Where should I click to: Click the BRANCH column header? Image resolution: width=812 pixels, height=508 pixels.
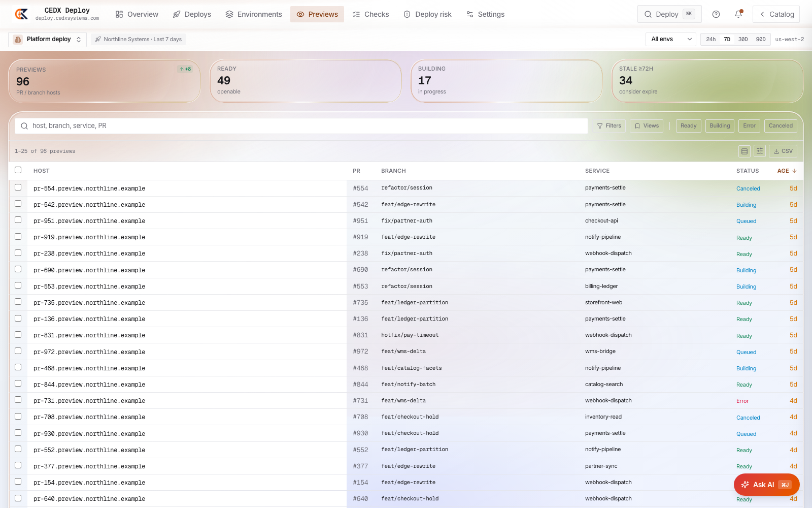[393, 171]
